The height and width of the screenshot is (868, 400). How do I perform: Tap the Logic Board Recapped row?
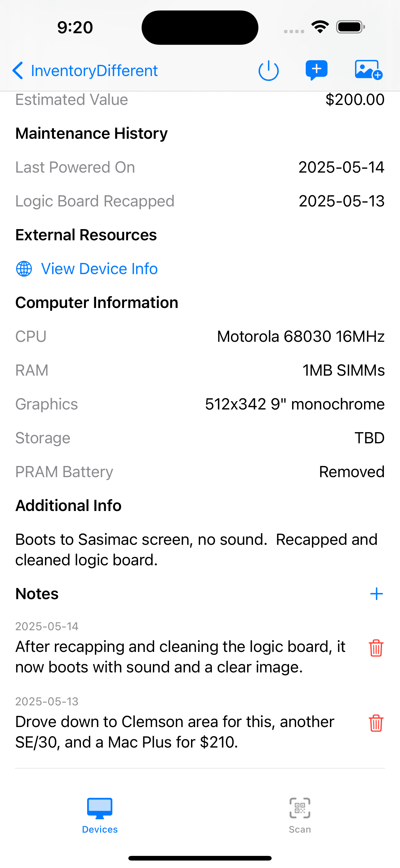click(x=200, y=201)
